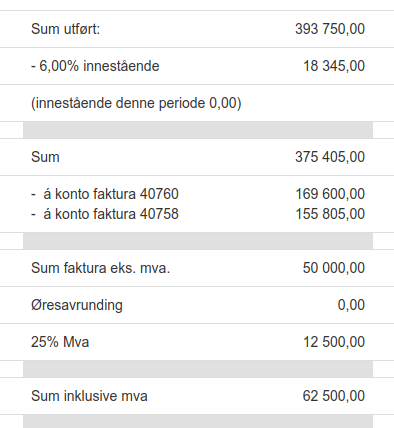Image resolution: width=394 pixels, height=428 pixels.
Task: Click the innestående amount 18 345,00
Action: click(x=334, y=66)
